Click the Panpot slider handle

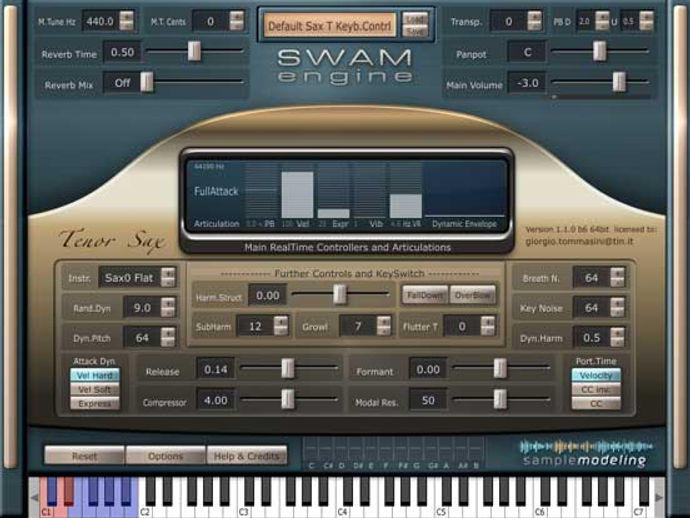click(599, 51)
